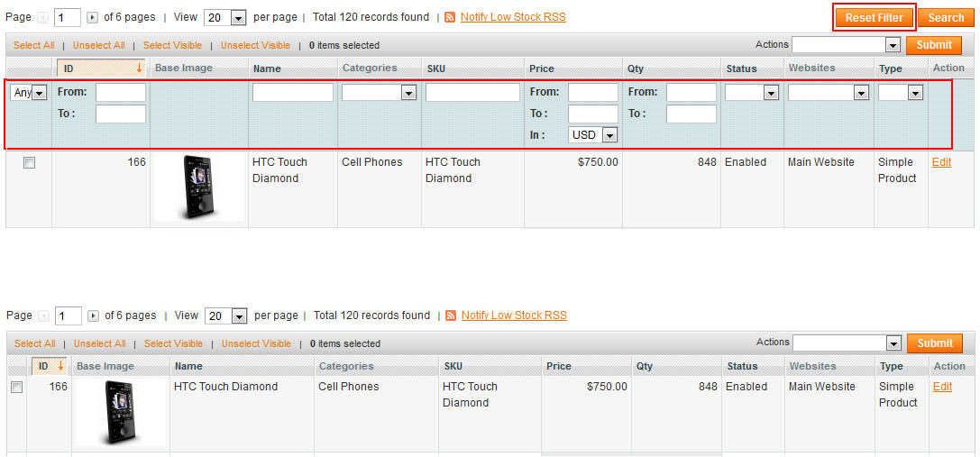
Task: Click Cell Phones category in lower grid
Action: click(x=348, y=387)
